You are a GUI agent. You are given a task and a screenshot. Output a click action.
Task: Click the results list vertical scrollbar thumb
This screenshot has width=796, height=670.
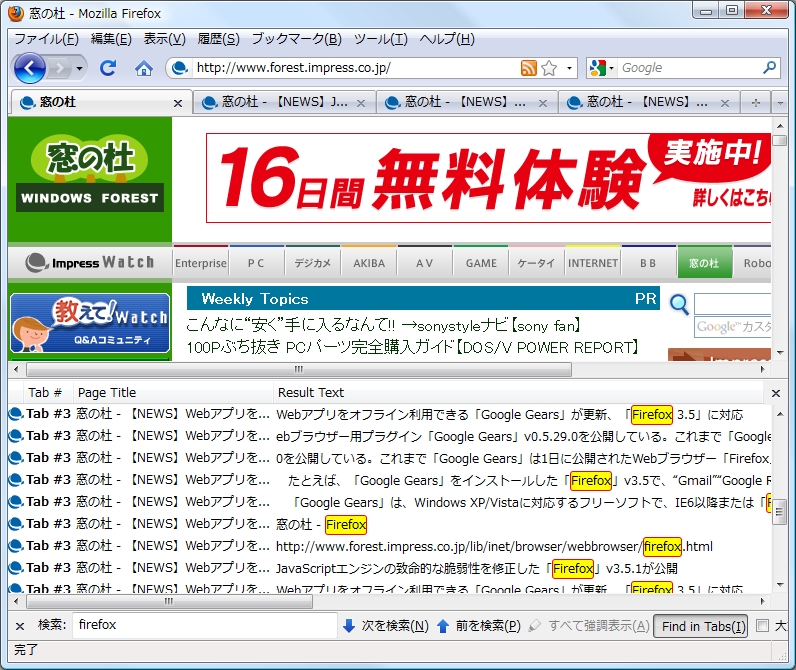(x=780, y=513)
